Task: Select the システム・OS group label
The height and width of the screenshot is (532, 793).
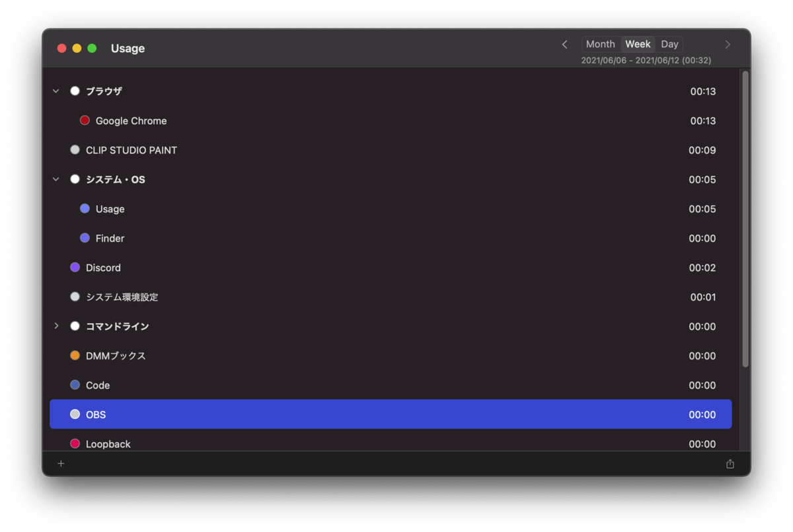Action: click(x=116, y=179)
